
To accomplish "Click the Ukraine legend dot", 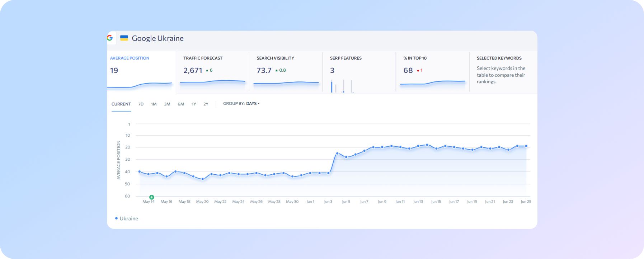I will 116,218.
